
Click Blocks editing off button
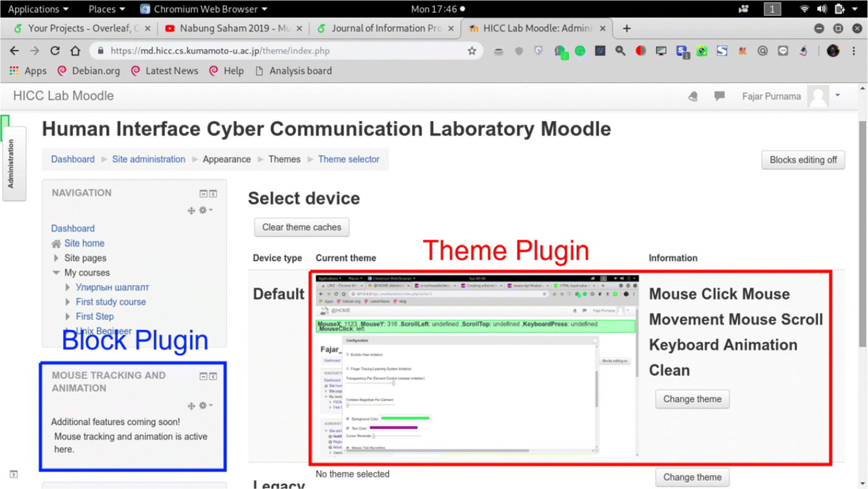[803, 160]
